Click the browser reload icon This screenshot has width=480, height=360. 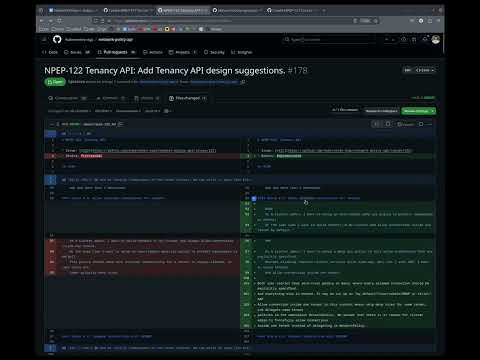tap(59, 21)
